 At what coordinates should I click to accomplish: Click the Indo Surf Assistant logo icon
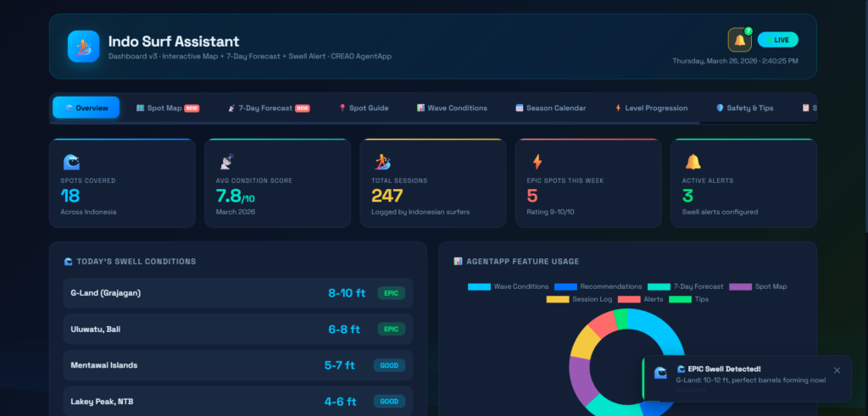point(84,46)
